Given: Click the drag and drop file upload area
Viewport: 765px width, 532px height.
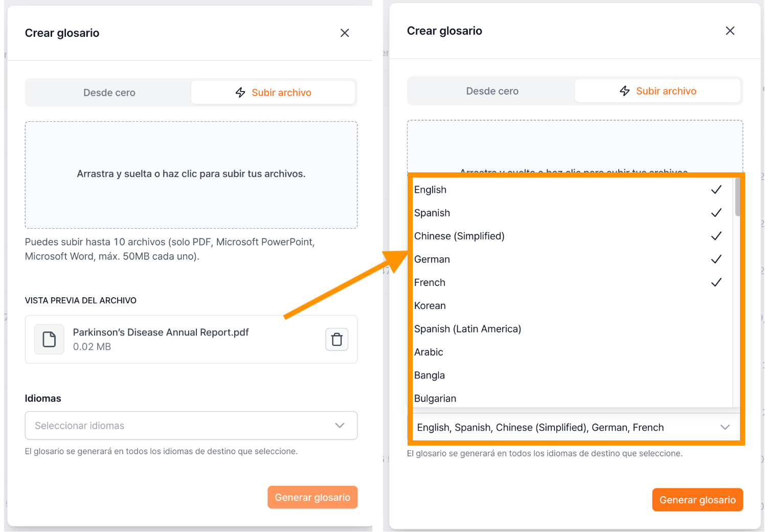Looking at the screenshot, I should click(x=191, y=174).
